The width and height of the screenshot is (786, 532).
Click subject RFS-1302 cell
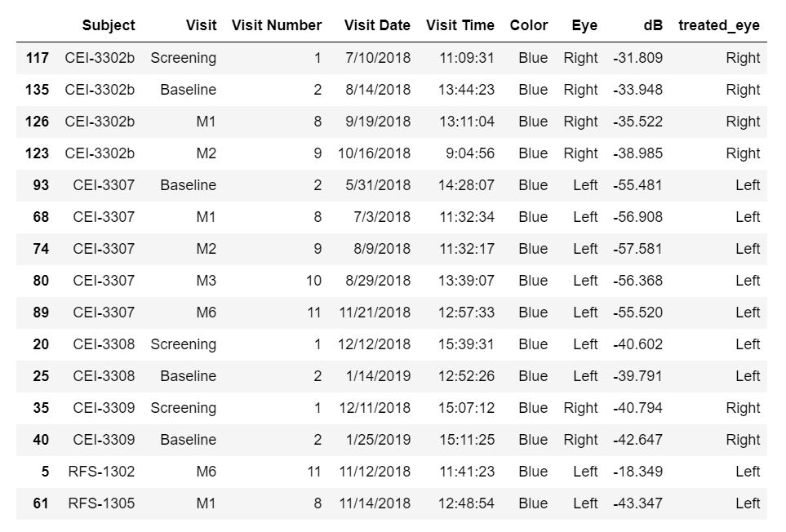100,472
